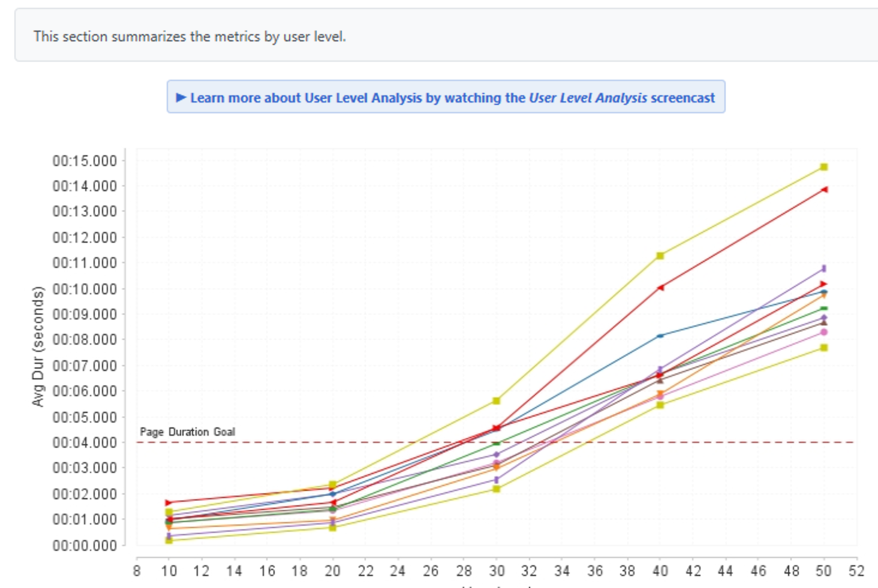
Task: Select the 'Page Duration Goal' label on the chart
Action: click(188, 430)
